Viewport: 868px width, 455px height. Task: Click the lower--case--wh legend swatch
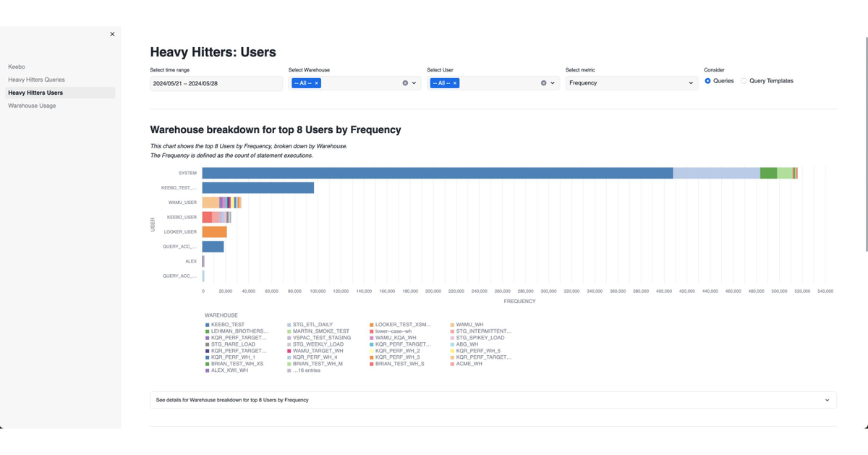tap(372, 331)
